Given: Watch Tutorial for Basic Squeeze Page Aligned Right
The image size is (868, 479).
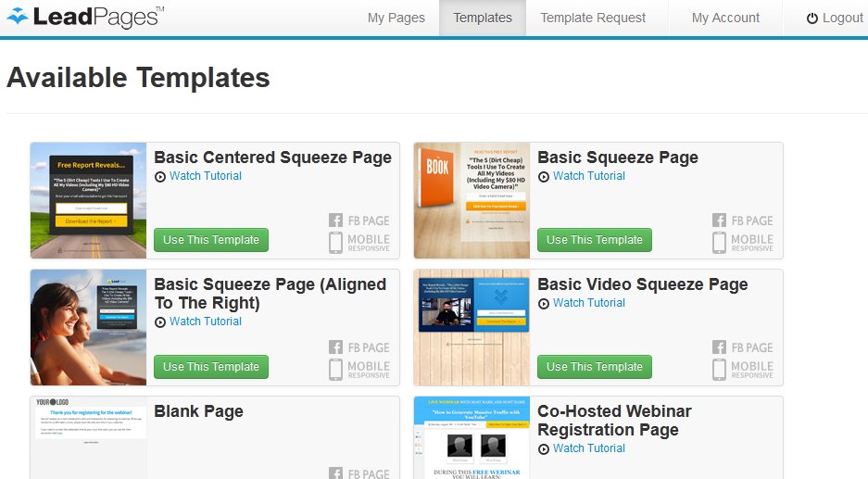Looking at the screenshot, I should tap(206, 321).
